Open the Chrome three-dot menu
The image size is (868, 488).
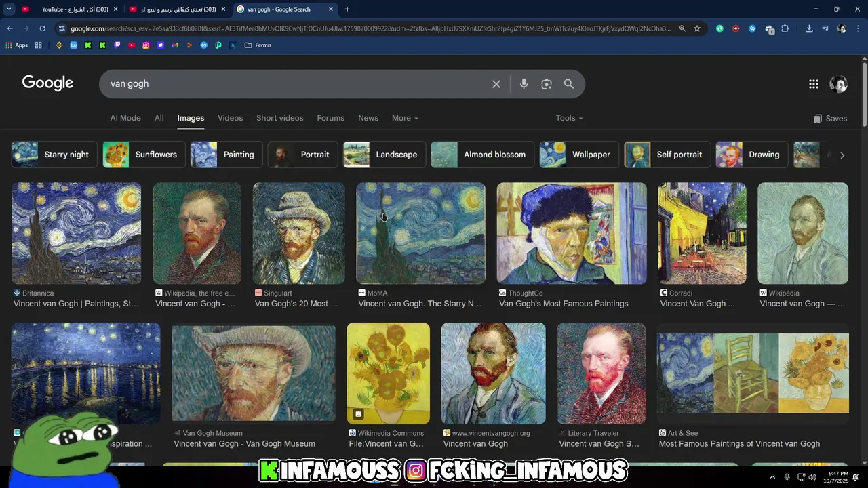tap(859, 28)
